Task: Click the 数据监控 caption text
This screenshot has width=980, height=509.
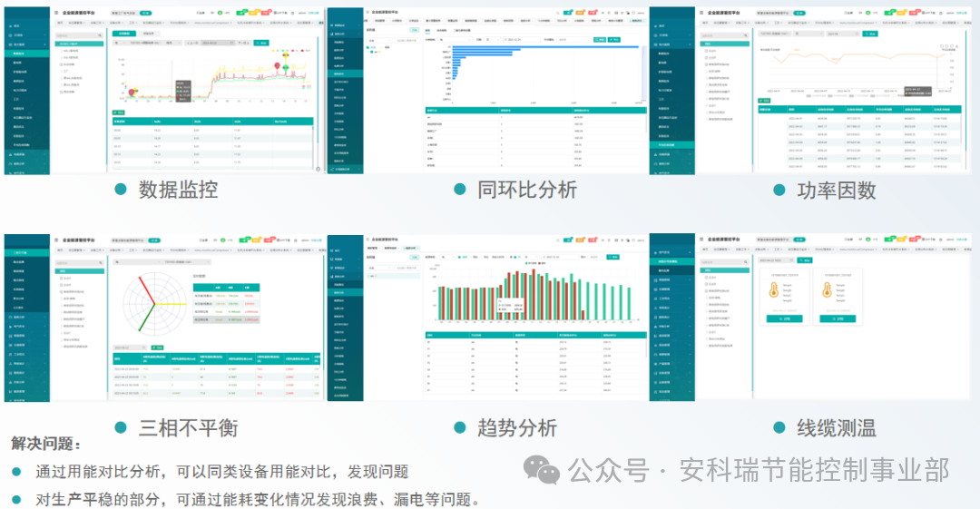Action: [178, 190]
